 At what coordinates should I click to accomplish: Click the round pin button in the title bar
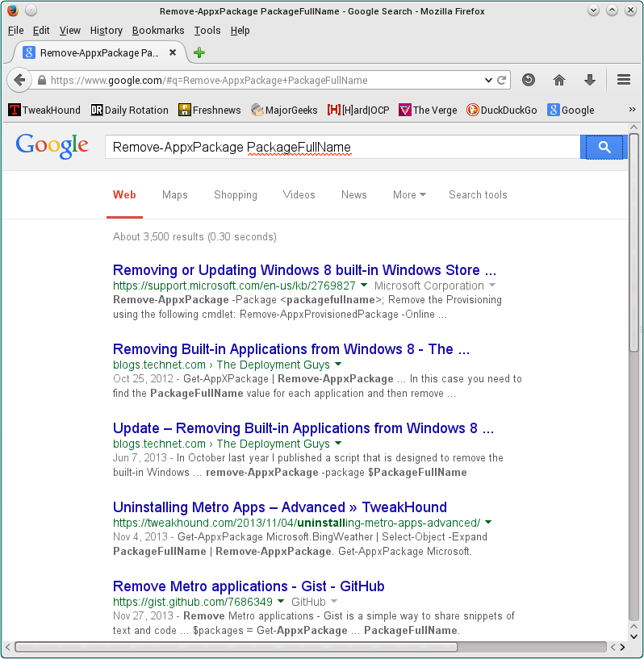(x=31, y=10)
